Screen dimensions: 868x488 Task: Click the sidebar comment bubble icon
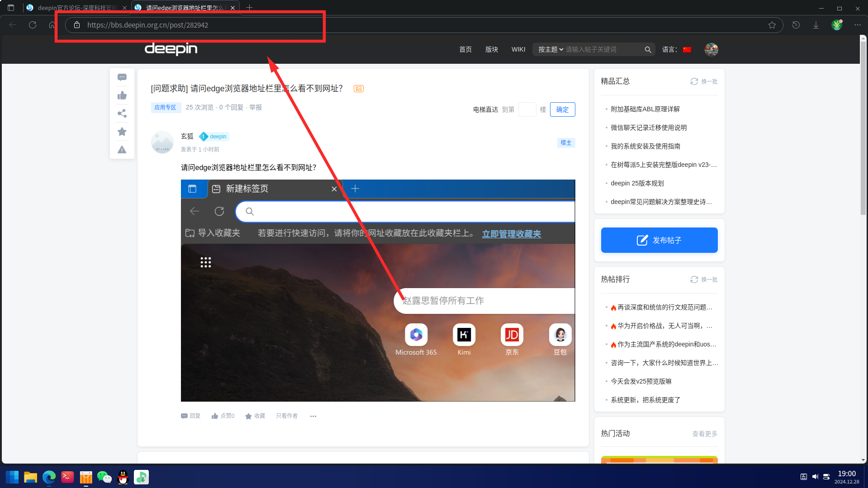[122, 77]
